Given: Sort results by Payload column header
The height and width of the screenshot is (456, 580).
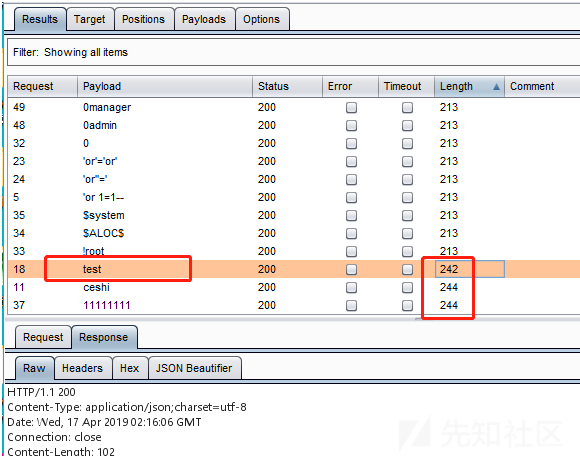Looking at the screenshot, I should tap(165, 87).
